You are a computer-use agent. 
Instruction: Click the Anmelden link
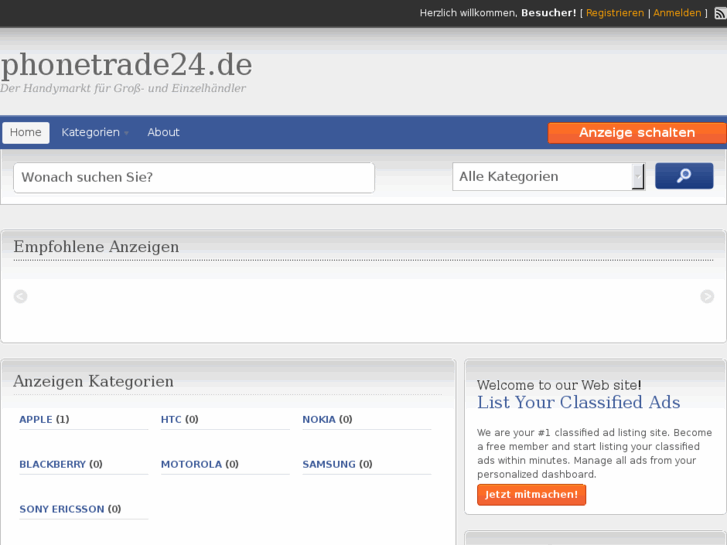pos(677,13)
